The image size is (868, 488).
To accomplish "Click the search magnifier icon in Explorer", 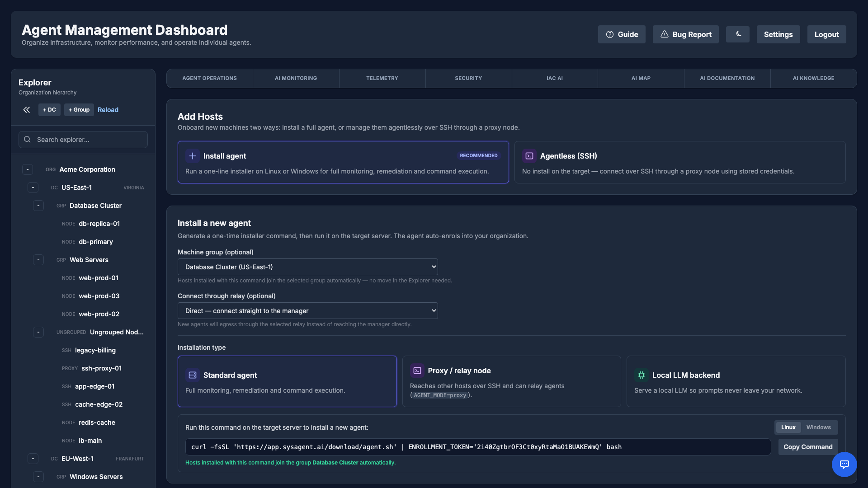I will coord(28,140).
